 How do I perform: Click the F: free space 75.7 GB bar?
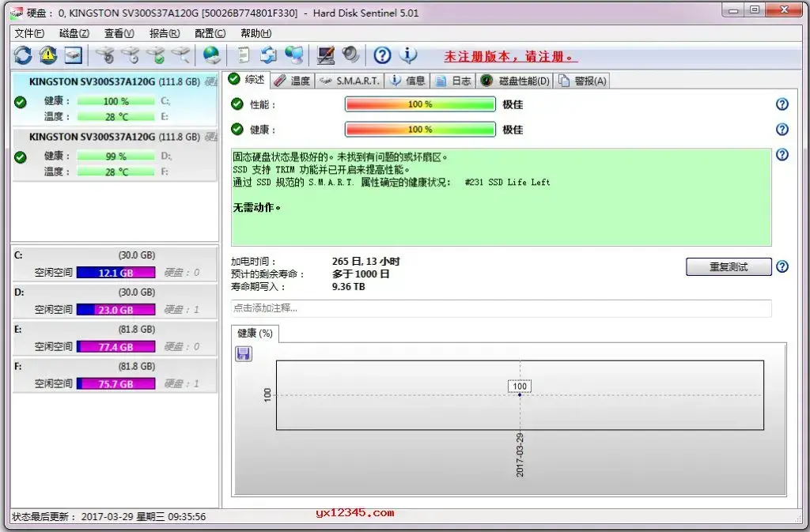click(x=115, y=384)
